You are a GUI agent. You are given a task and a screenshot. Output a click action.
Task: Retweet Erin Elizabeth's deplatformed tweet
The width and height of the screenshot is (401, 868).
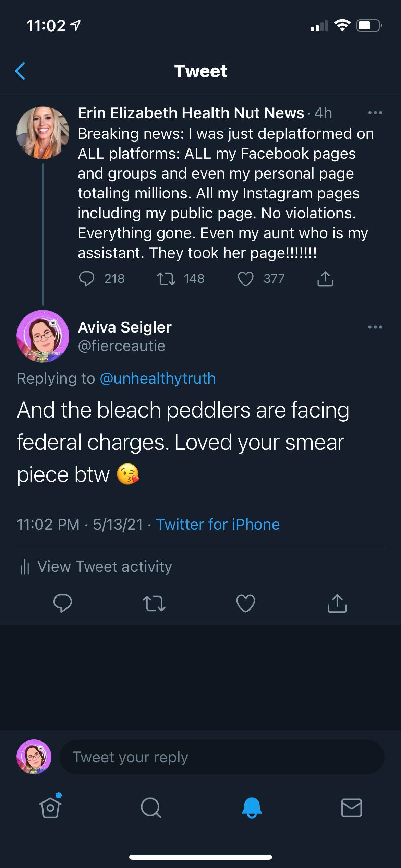(x=166, y=278)
